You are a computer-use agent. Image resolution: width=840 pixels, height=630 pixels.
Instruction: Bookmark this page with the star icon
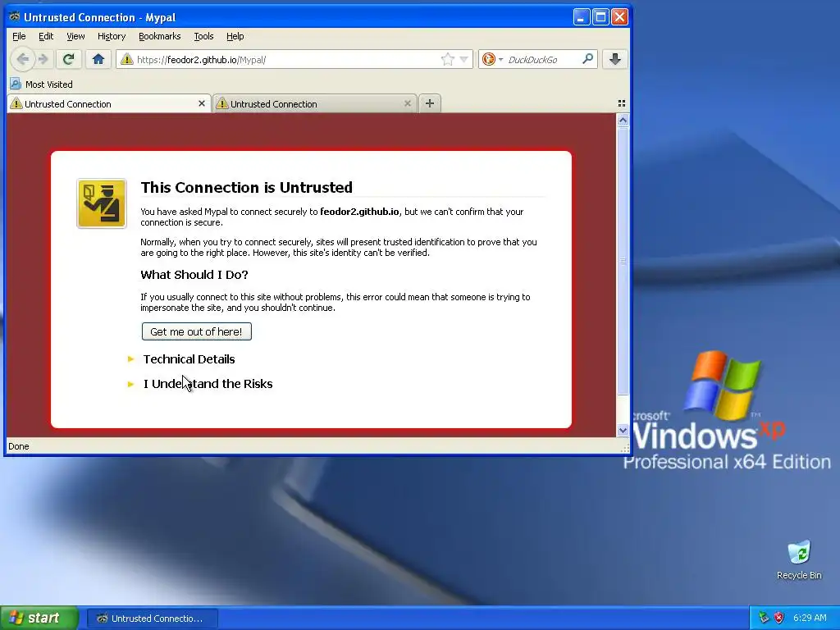(447, 59)
